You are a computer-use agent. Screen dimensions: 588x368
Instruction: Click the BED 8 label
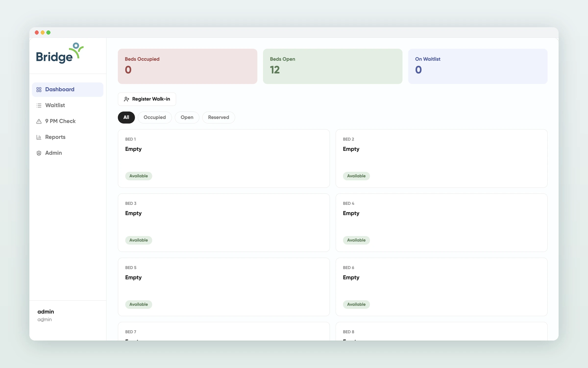(348, 332)
